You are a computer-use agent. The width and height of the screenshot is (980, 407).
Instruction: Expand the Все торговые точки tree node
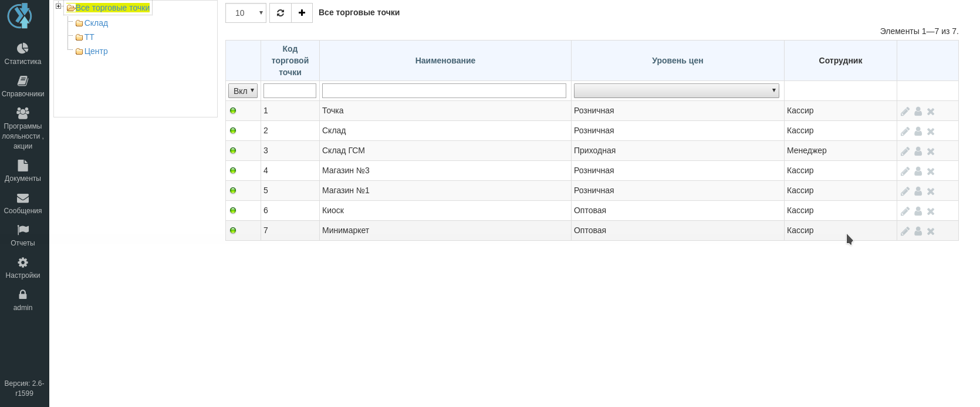(59, 6)
